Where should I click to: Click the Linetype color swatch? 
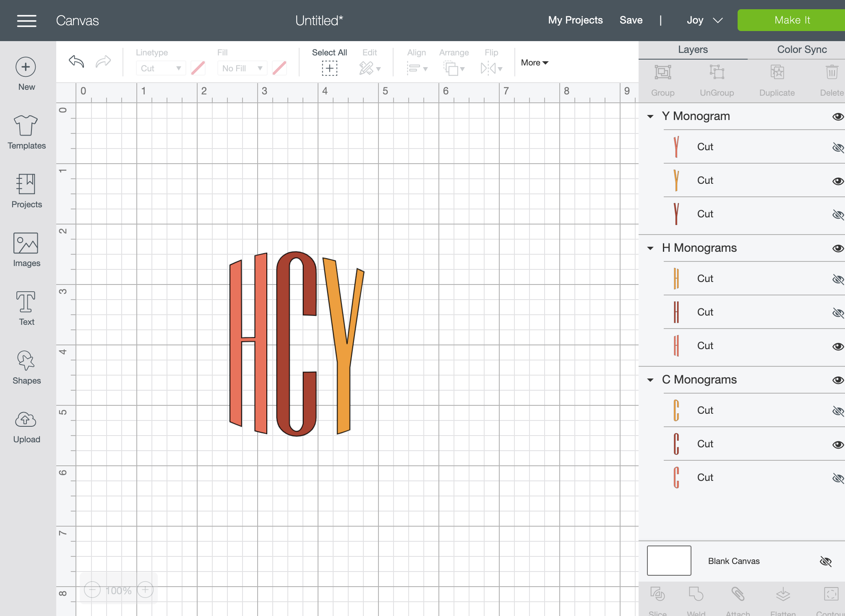click(198, 68)
